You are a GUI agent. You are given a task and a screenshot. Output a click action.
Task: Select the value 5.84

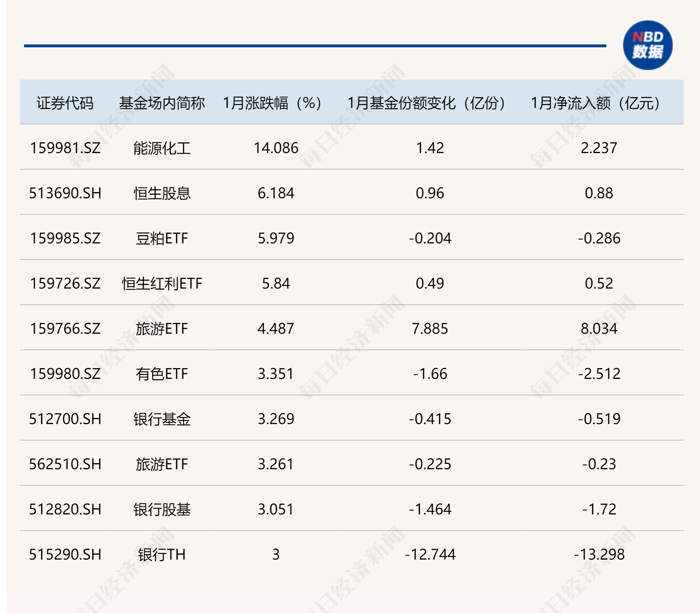point(276,284)
